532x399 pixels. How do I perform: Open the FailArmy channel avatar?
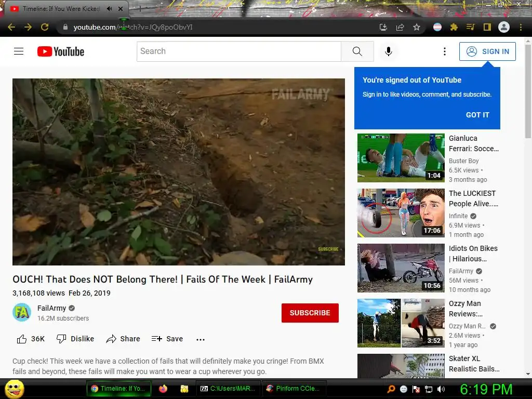pos(22,312)
